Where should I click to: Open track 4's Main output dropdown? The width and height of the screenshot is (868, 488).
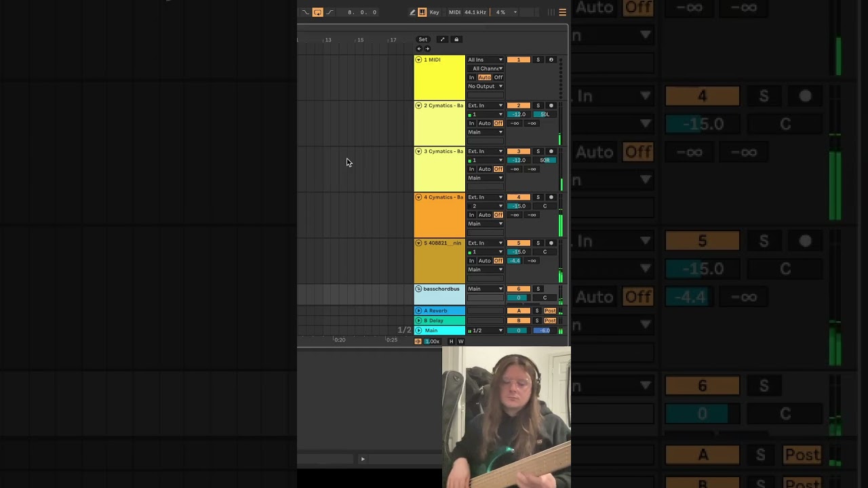(x=486, y=224)
